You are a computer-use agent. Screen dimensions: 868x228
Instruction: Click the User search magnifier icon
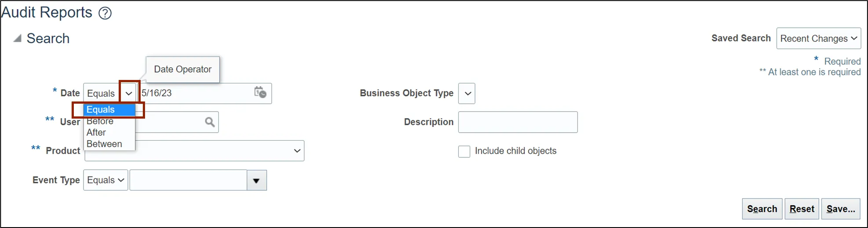pos(210,122)
